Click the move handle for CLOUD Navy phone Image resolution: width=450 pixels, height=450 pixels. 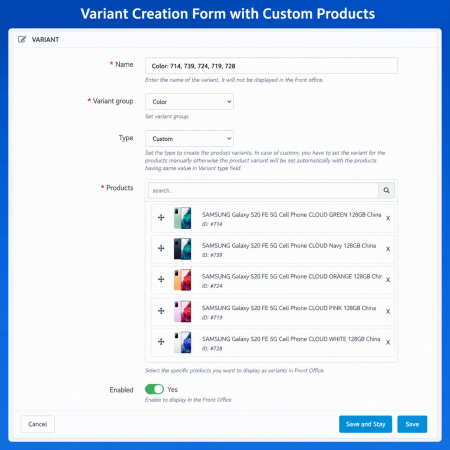[x=161, y=248]
